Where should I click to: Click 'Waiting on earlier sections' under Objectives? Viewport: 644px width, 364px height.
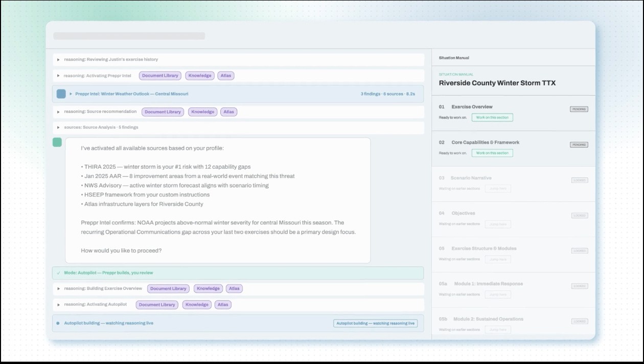click(x=459, y=224)
